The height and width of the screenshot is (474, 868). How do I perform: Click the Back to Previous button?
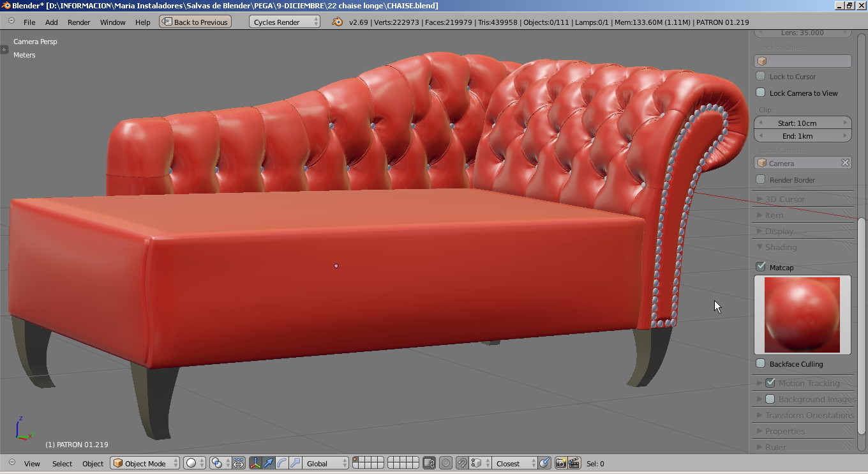click(195, 22)
